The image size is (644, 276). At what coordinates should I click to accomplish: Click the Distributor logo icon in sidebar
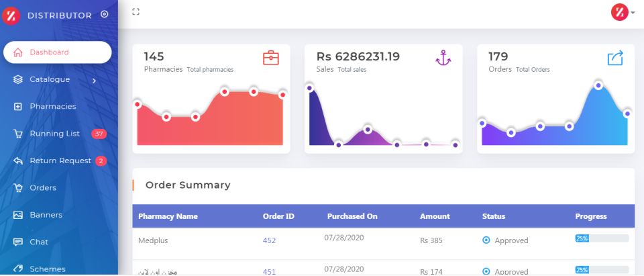[12, 15]
